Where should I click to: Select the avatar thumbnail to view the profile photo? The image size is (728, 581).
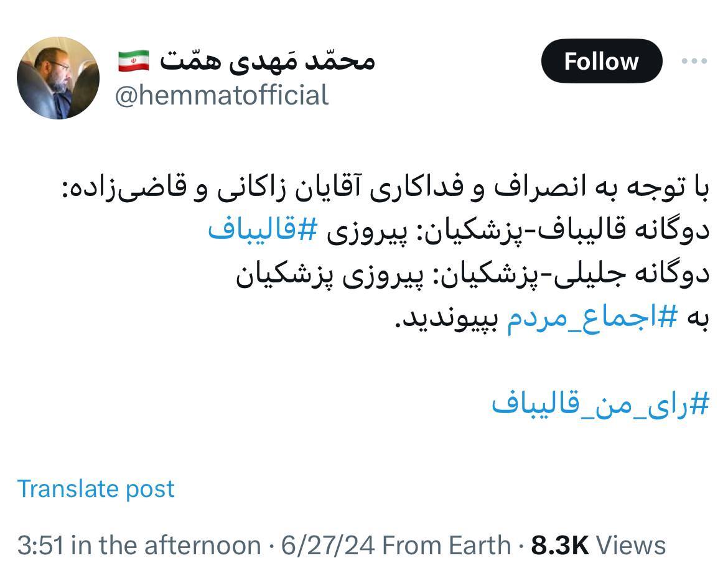click(x=56, y=78)
